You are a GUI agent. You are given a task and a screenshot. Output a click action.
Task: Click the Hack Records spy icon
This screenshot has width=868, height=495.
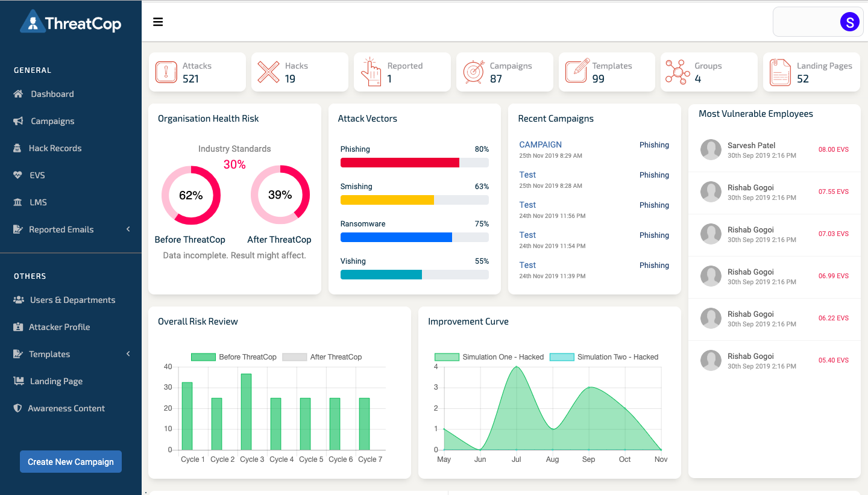(17, 148)
